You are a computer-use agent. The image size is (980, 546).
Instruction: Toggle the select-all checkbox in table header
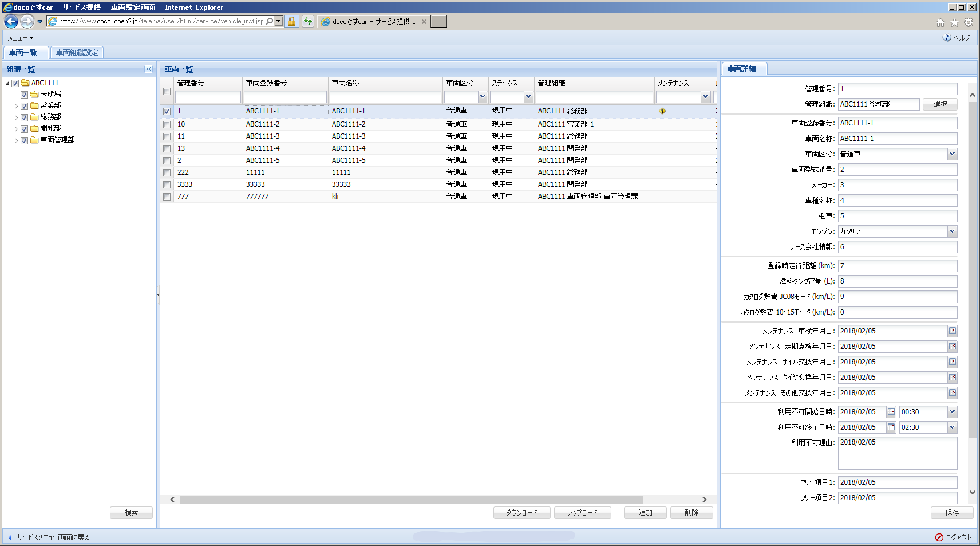[167, 92]
